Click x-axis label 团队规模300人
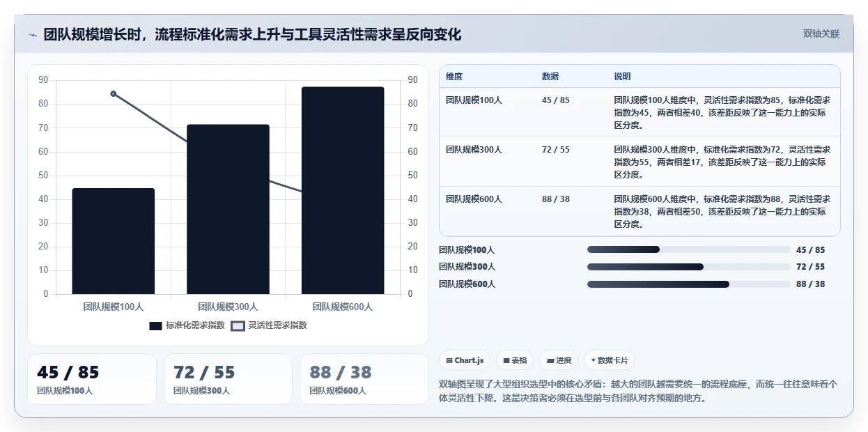Screen dimensions: 868x432 pyautogui.click(x=228, y=307)
